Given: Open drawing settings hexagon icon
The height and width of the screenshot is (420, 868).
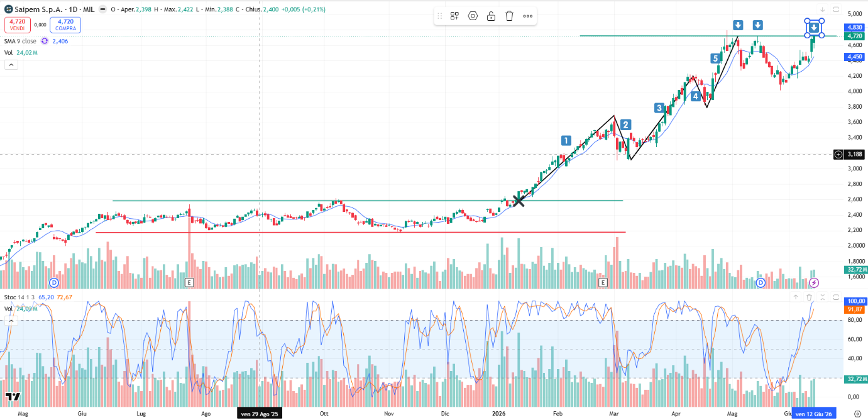Looking at the screenshot, I should pyautogui.click(x=473, y=16).
